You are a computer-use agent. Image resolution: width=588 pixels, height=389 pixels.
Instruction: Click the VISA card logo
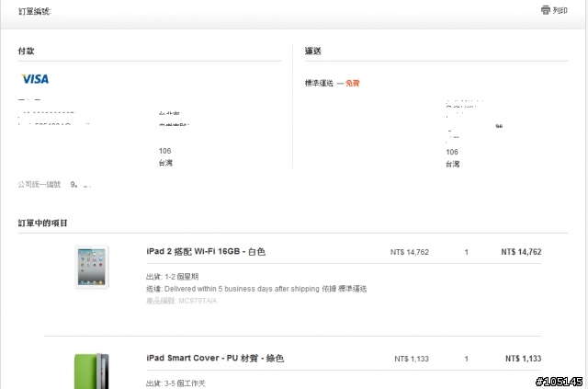tap(35, 79)
